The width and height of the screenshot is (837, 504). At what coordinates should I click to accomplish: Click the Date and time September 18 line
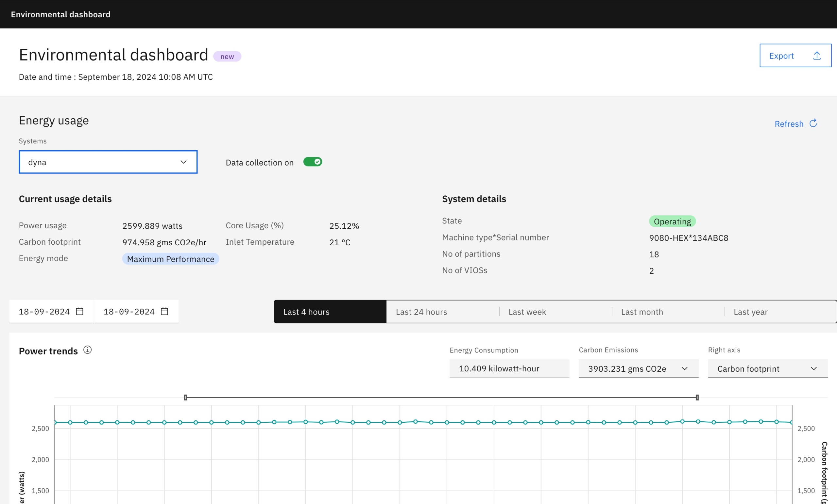point(116,77)
